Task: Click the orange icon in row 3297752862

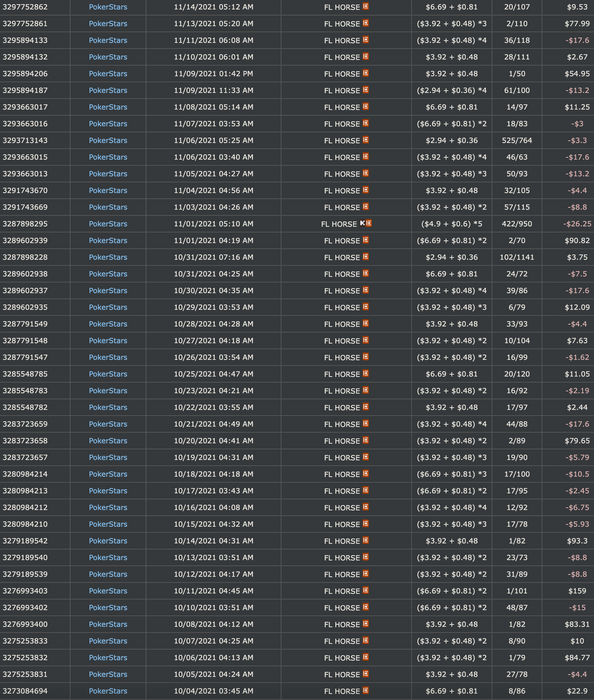Action: [366, 6]
